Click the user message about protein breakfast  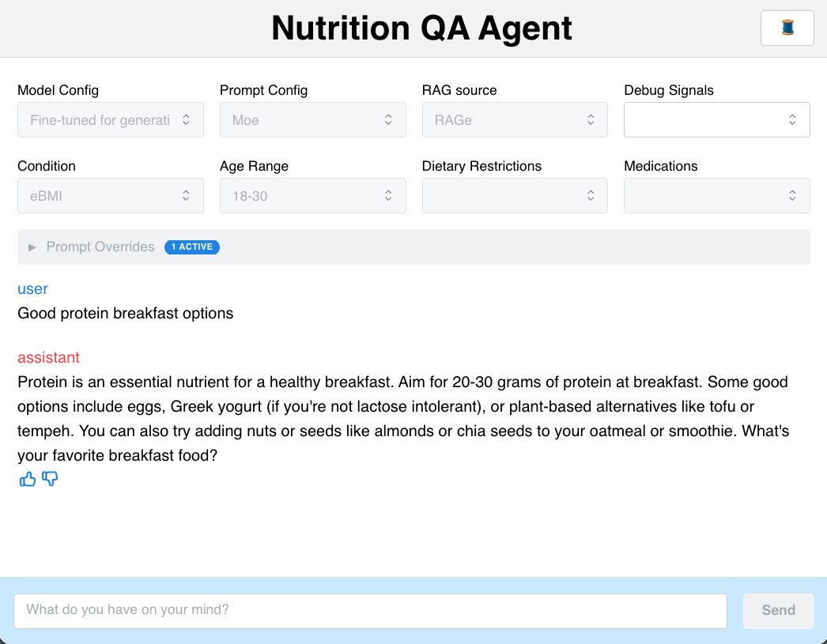125,314
